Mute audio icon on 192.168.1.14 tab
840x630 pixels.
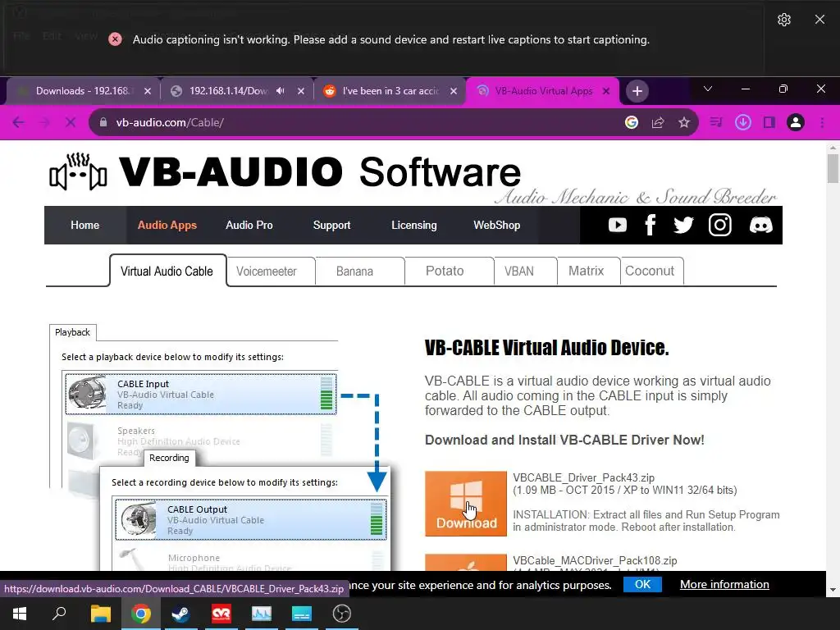(281, 91)
